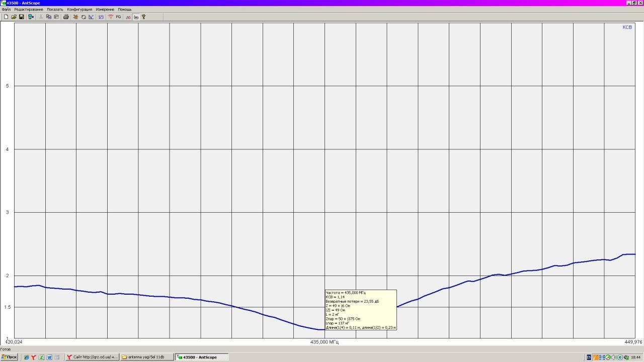Click the tooltip line Частота = 435,000 МГц
The width and height of the screenshot is (644, 362).
click(x=346, y=292)
